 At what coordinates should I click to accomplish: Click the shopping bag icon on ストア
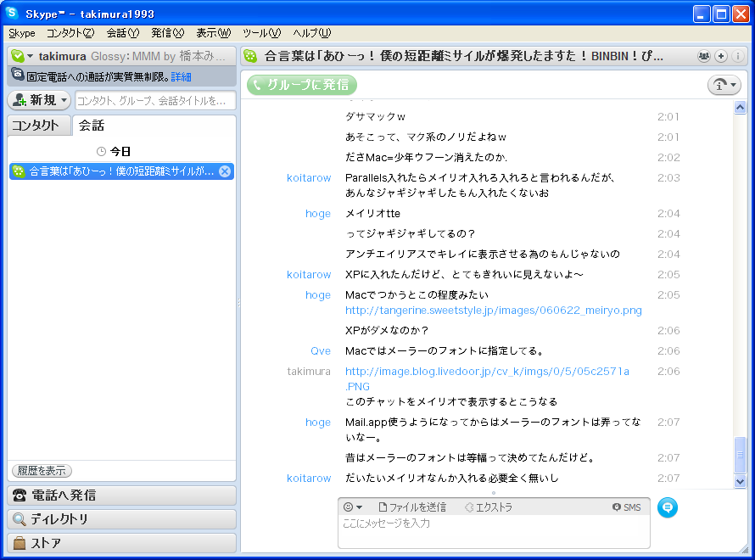tap(20, 543)
